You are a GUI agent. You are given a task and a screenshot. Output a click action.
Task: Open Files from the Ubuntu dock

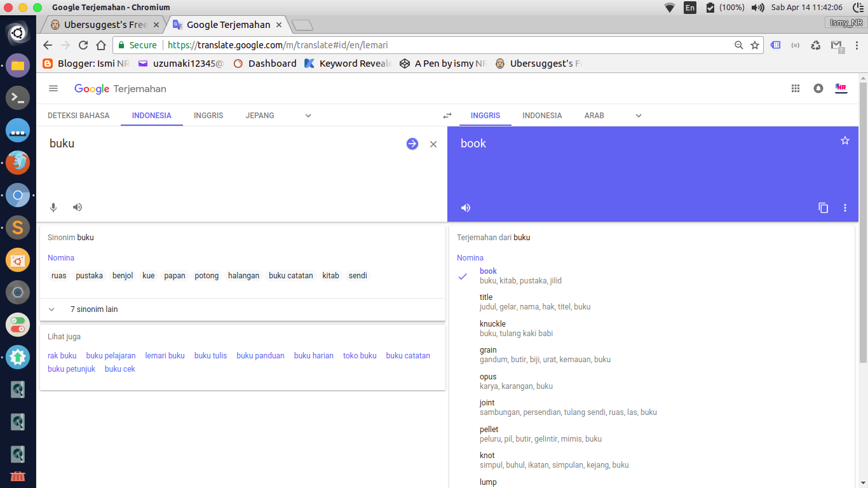(18, 65)
